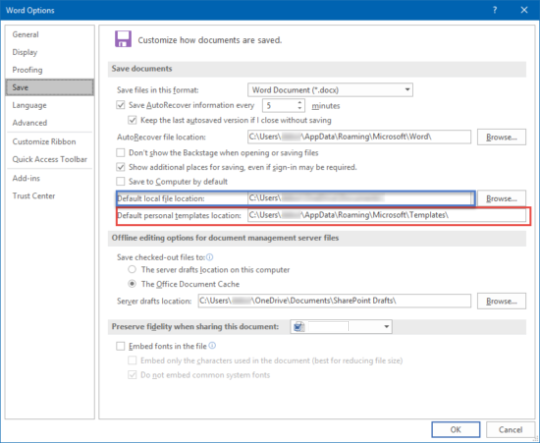
Task: Expand Preserve fidelity document dropdown
Action: coord(341,327)
